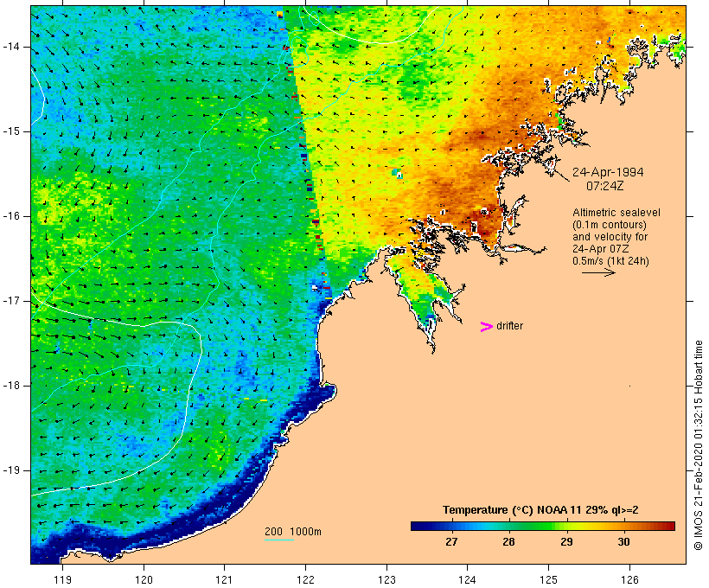Click longitude axis label 119

pyautogui.click(x=63, y=579)
